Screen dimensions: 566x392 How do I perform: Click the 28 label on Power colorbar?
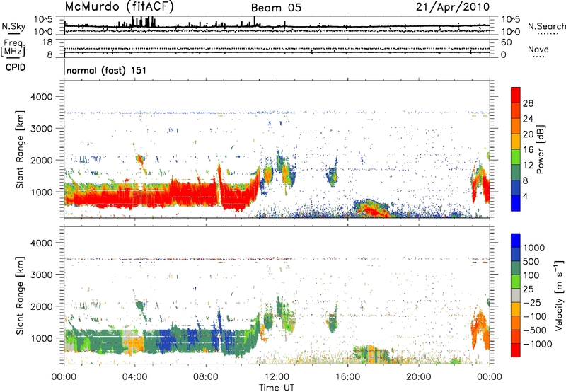pyautogui.click(x=528, y=103)
